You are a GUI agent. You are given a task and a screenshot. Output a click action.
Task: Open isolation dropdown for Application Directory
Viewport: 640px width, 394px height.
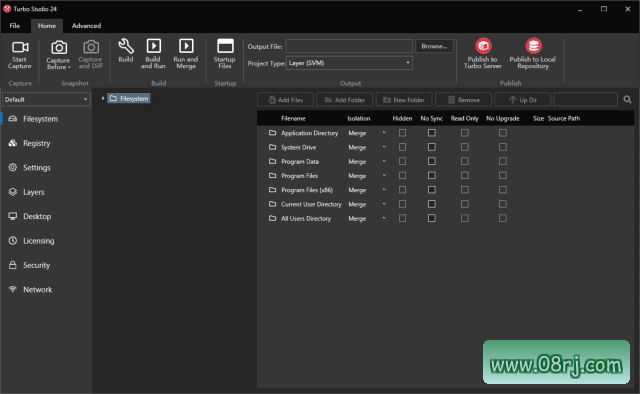[x=384, y=133]
